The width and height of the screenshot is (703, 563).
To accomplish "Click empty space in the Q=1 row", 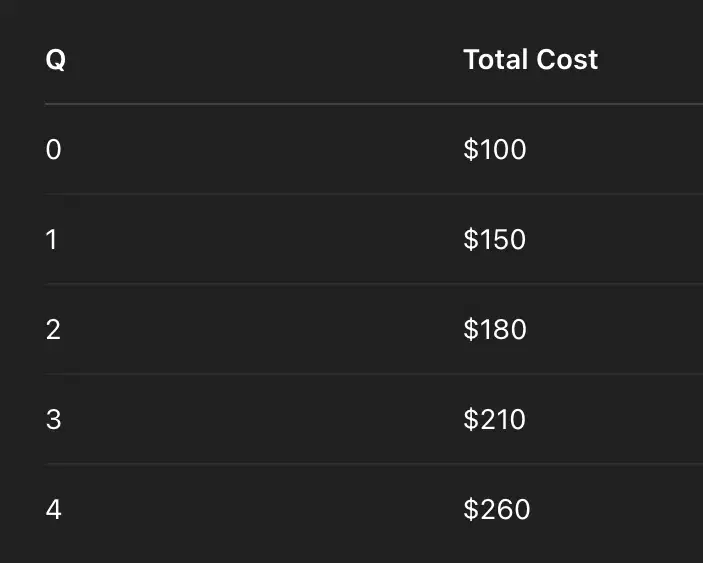I will (x=262, y=239).
